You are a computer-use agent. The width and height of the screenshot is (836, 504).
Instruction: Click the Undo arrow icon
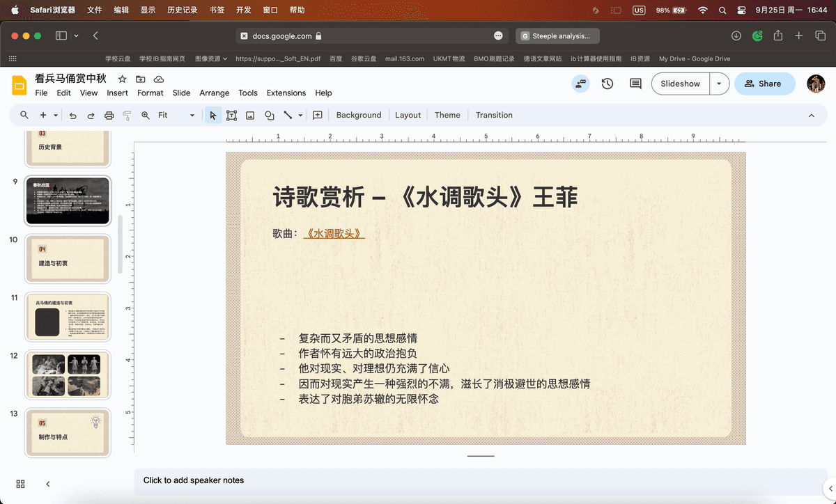click(72, 116)
